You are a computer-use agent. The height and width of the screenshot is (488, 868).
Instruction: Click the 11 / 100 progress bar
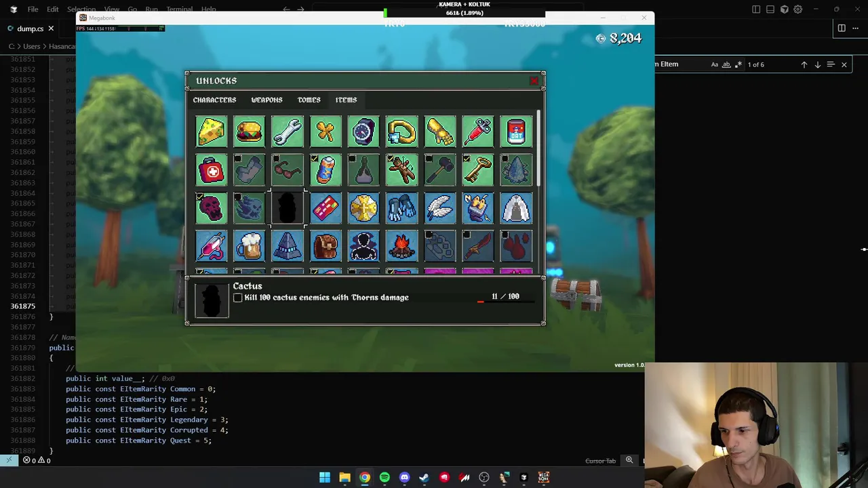click(506, 302)
